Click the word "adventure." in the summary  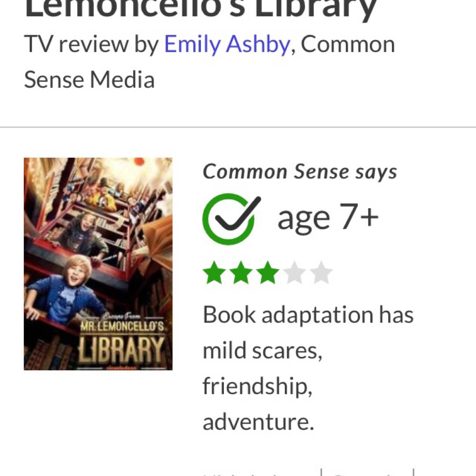click(x=258, y=422)
